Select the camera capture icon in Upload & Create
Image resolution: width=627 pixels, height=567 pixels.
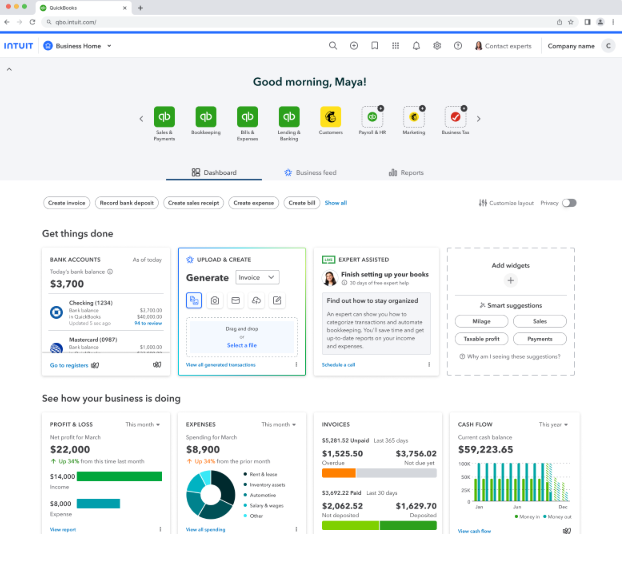pyautogui.click(x=214, y=300)
